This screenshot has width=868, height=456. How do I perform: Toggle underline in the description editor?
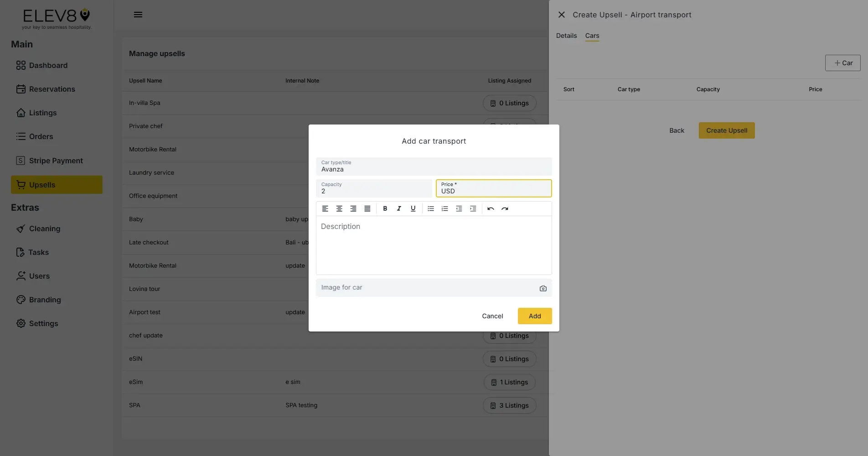(x=413, y=208)
